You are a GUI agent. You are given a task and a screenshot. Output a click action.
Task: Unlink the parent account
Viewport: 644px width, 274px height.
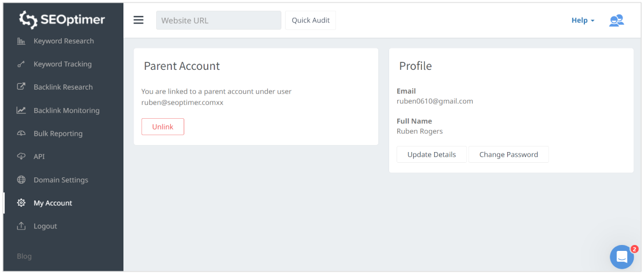coord(163,127)
